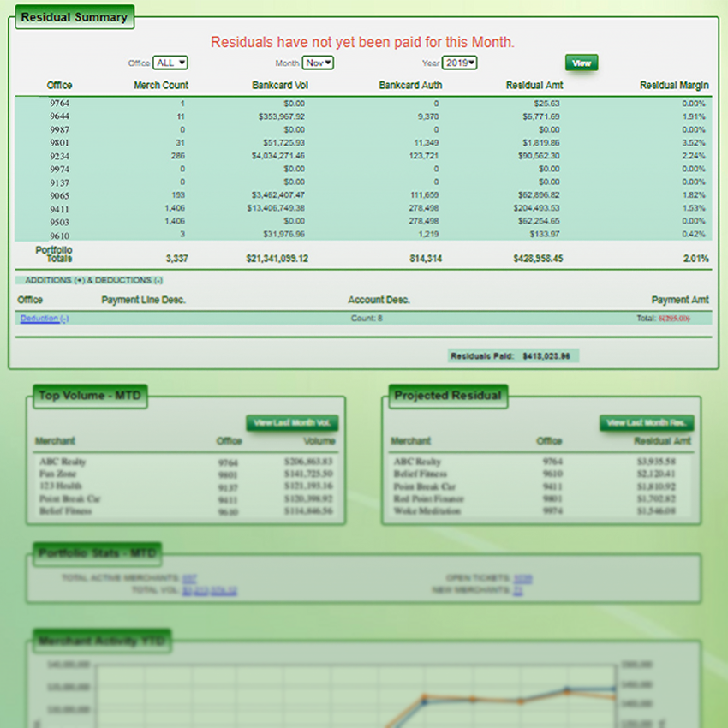Screen dimensions: 728x728
Task: Click the Residual Amt column header in summary table
Action: (534, 86)
